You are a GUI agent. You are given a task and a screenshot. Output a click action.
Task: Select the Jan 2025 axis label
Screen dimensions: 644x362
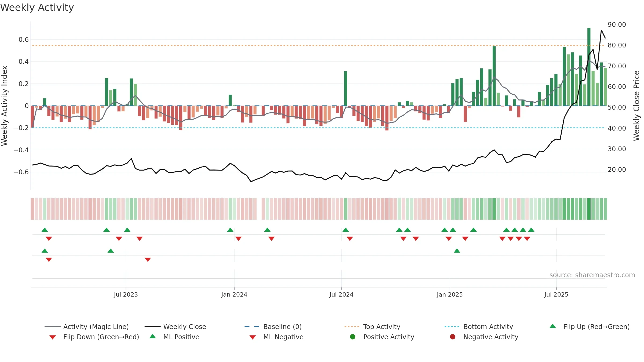[x=450, y=294]
